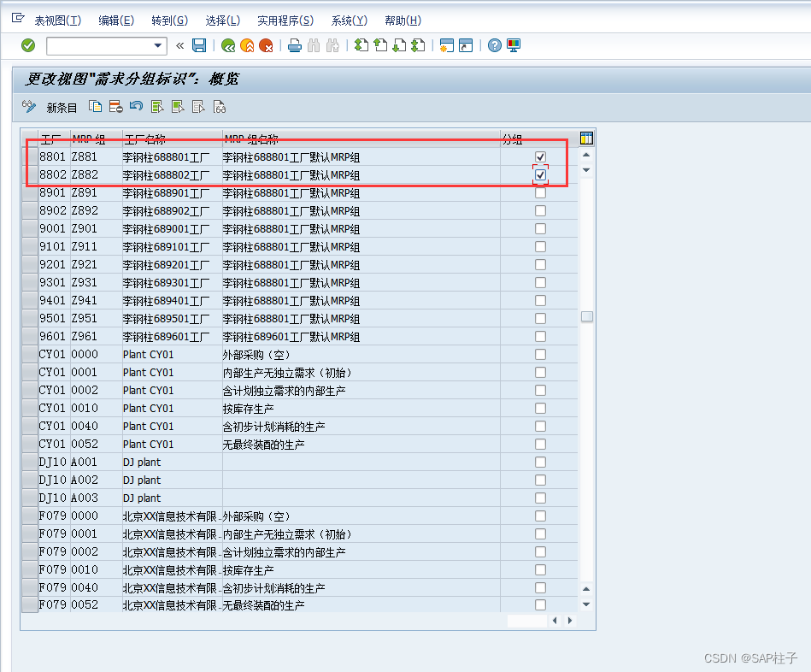Open the 编辑(E) menu
811x672 pixels.
[116, 21]
